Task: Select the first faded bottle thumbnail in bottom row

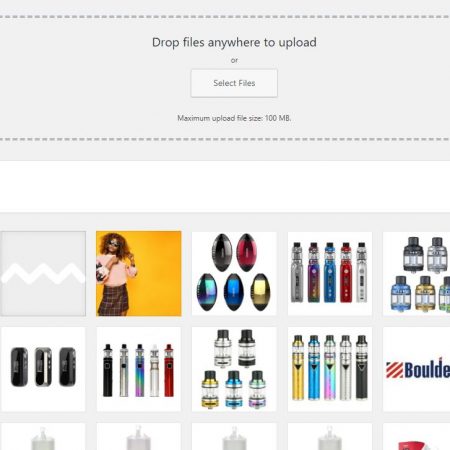Action: click(43, 436)
